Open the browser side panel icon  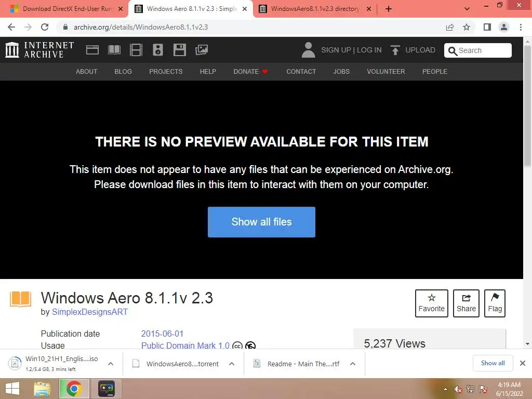point(487,27)
